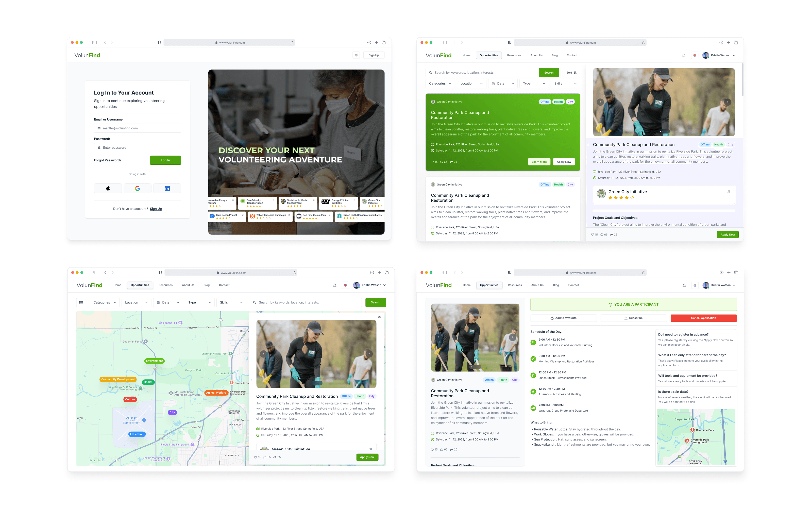Viewport: 812px width, 509px height.
Task: Select the Environment map category pin
Action: tap(154, 361)
